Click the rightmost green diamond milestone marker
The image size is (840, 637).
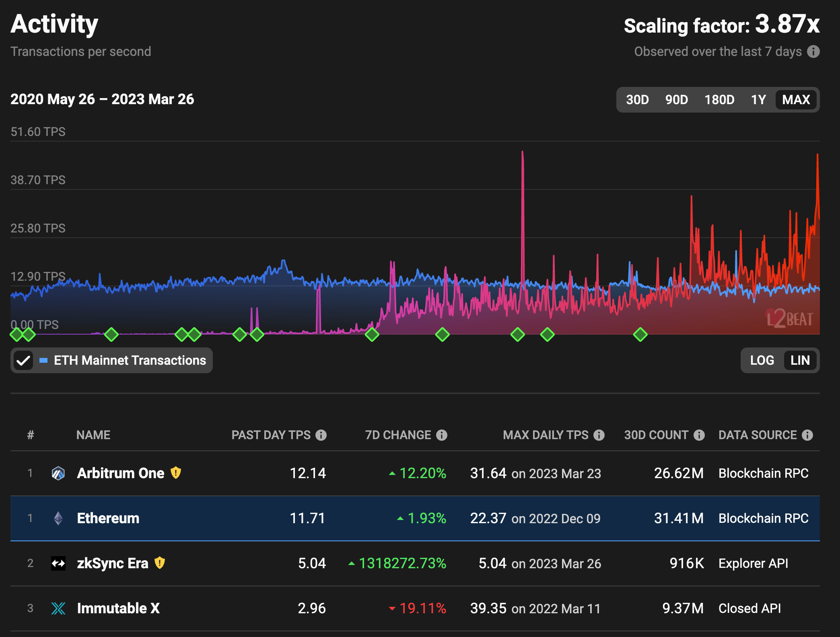coord(640,334)
